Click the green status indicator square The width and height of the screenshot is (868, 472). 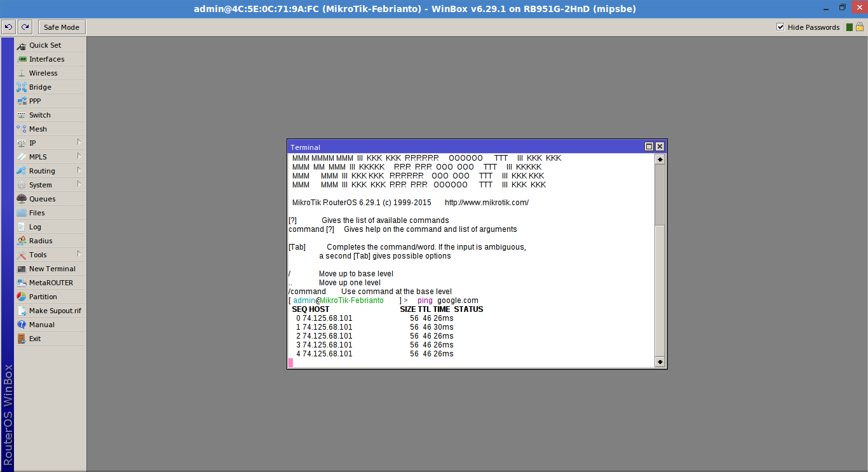849,27
